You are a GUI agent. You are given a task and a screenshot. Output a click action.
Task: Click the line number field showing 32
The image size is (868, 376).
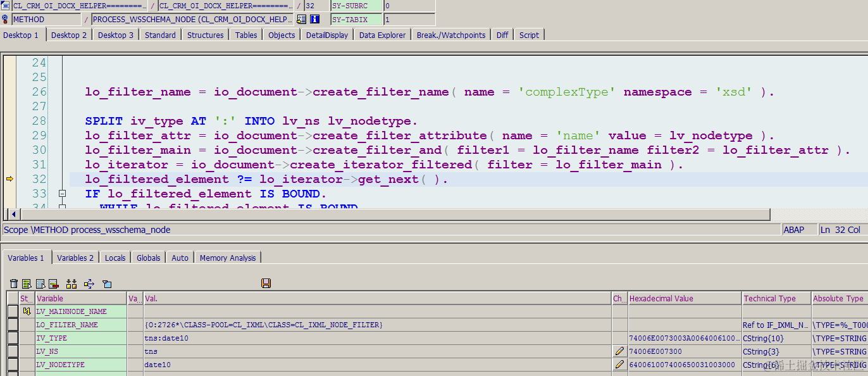316,6
